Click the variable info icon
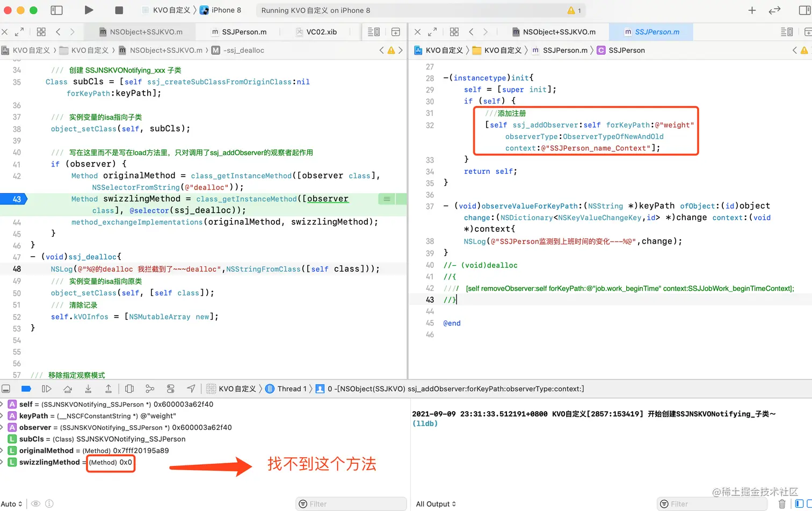This screenshot has width=812, height=511. click(x=49, y=504)
